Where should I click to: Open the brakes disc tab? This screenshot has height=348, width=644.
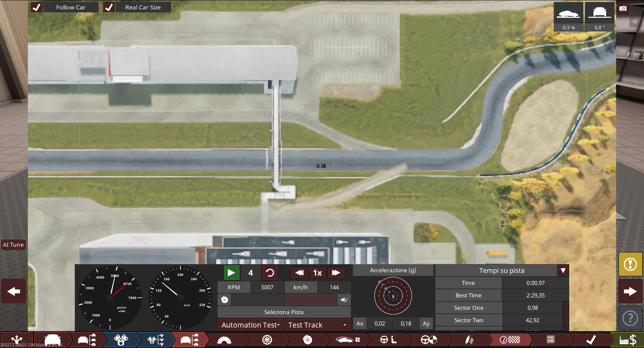pyautogui.click(x=308, y=340)
